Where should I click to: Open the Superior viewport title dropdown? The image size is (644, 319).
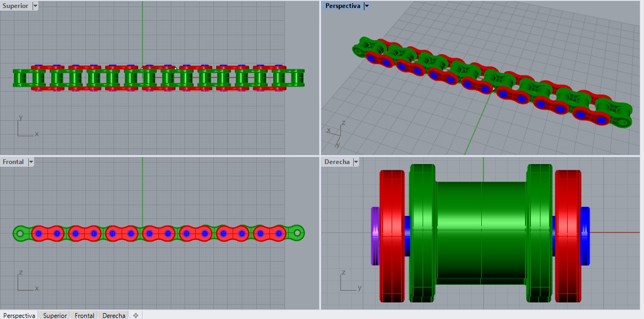34,6
